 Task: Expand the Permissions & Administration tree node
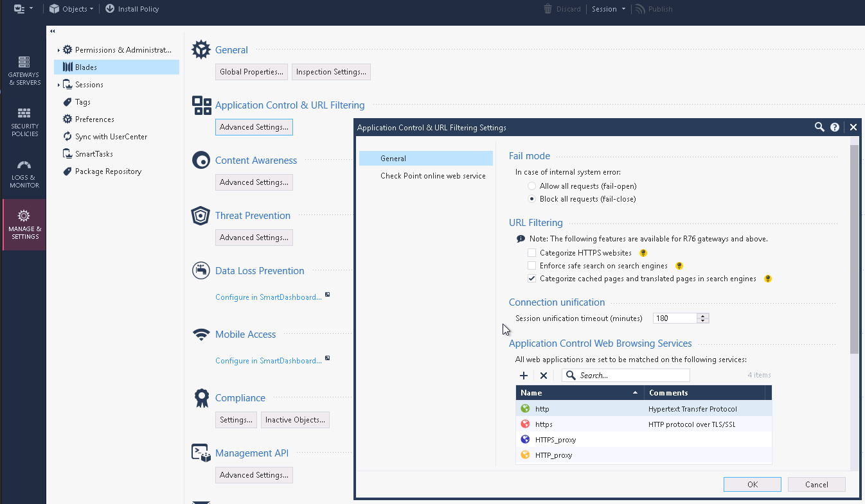pyautogui.click(x=58, y=50)
